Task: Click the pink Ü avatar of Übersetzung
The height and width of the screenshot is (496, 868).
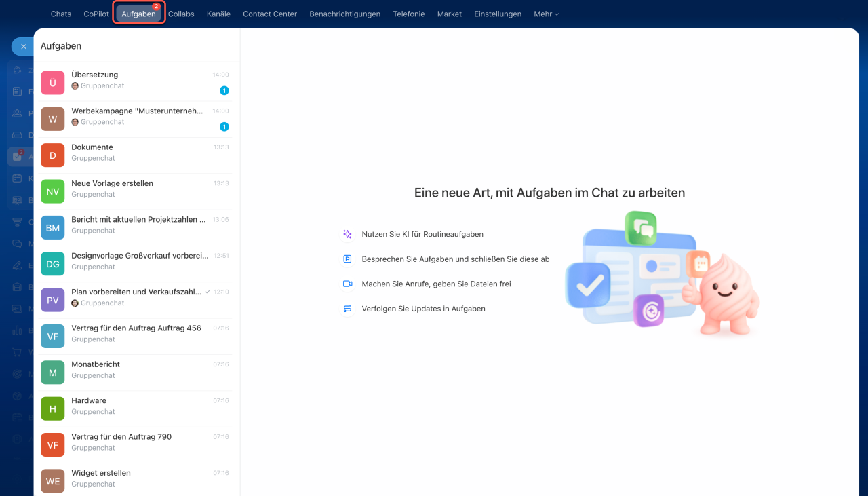Action: coord(53,83)
